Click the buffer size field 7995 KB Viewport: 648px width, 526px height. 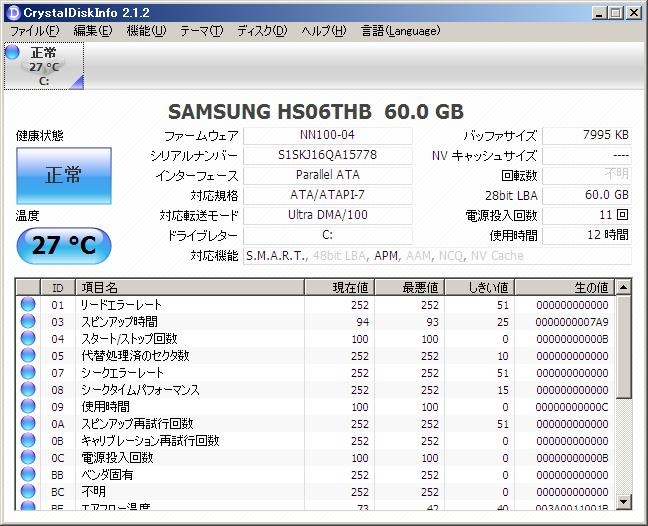click(x=587, y=136)
